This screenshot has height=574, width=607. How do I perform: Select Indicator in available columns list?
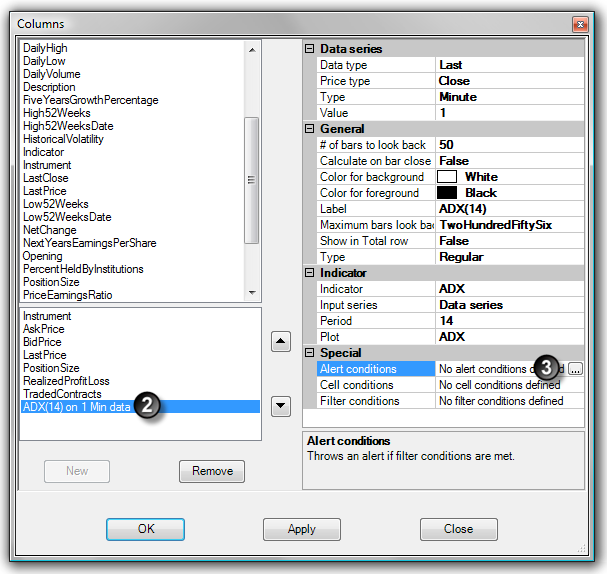click(x=43, y=152)
